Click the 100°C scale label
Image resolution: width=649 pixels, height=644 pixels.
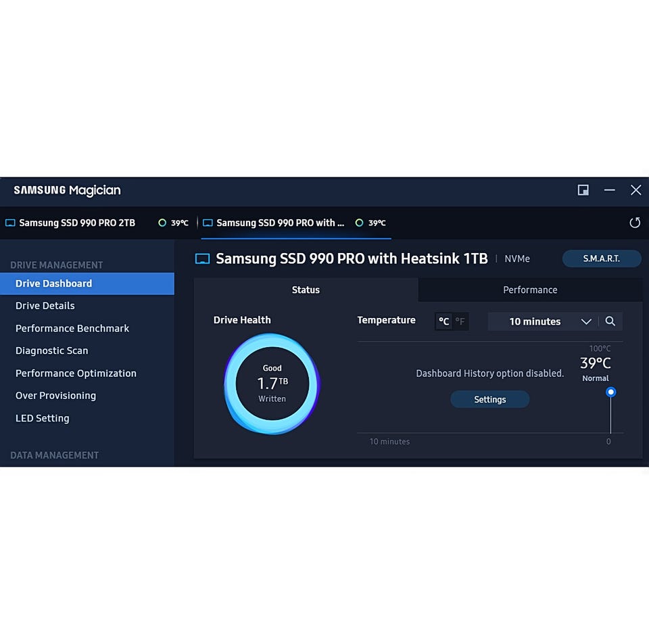600,348
